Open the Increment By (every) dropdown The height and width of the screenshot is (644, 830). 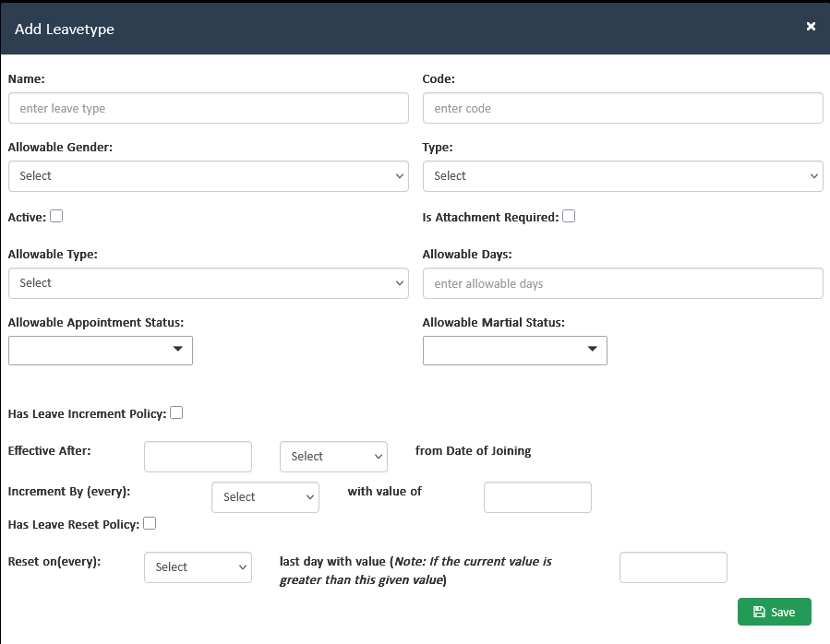pos(265,497)
